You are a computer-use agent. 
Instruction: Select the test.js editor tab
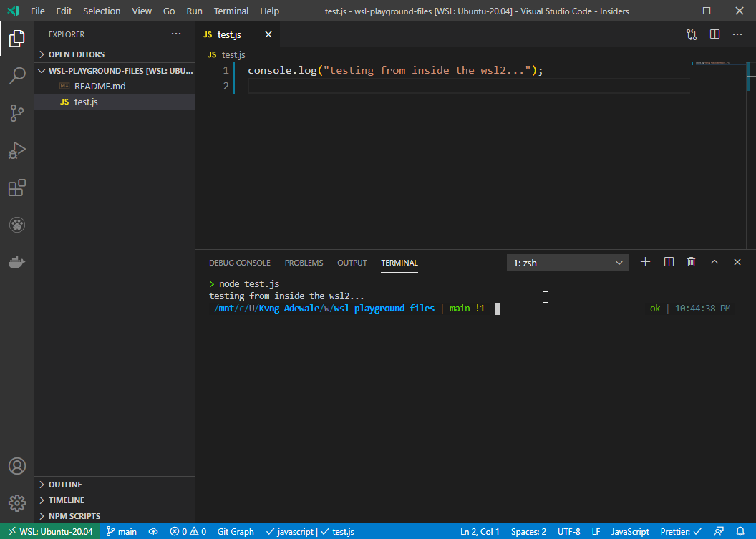(x=236, y=34)
